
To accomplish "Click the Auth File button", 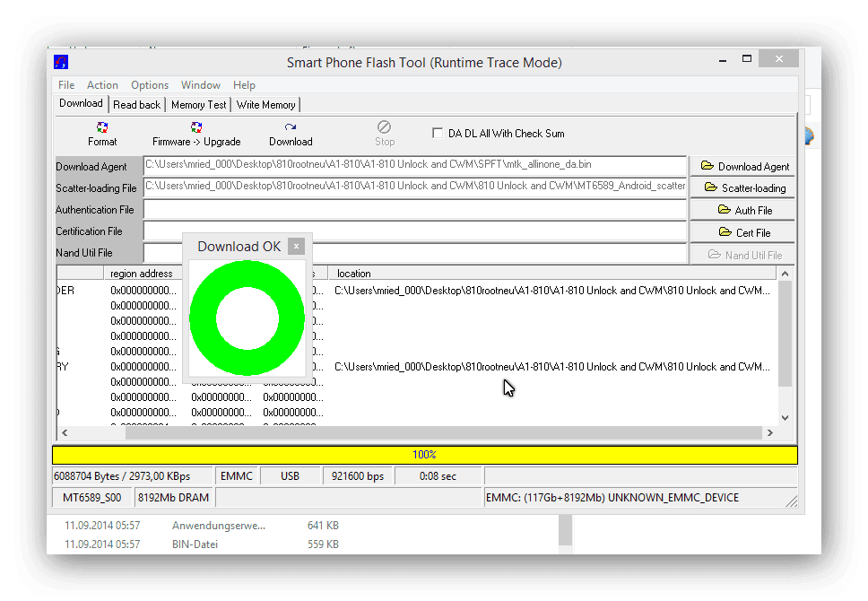I will tap(742, 210).
